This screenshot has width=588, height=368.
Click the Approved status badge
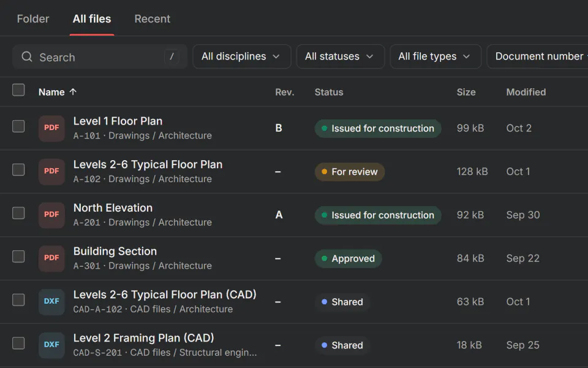(349, 259)
